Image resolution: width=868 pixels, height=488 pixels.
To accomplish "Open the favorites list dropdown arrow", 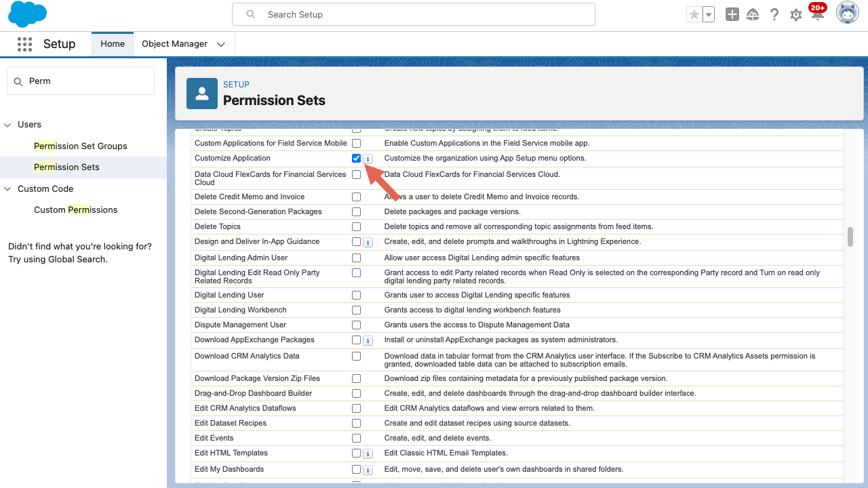I will 709,14.
